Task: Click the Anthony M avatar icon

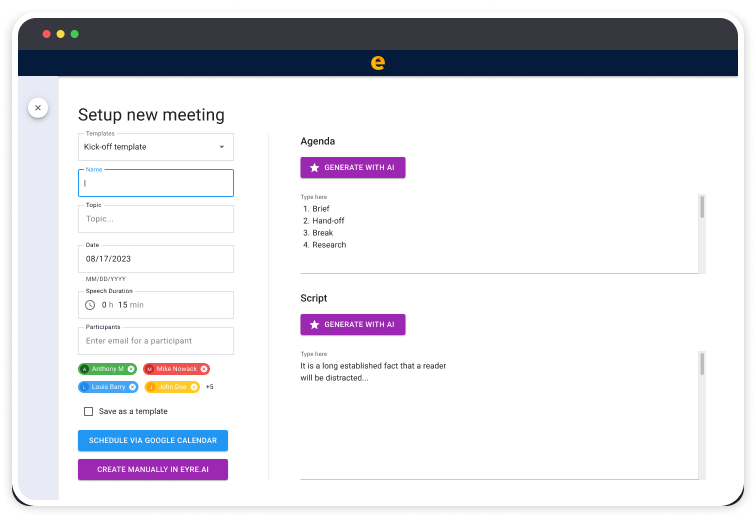Action: tap(85, 369)
